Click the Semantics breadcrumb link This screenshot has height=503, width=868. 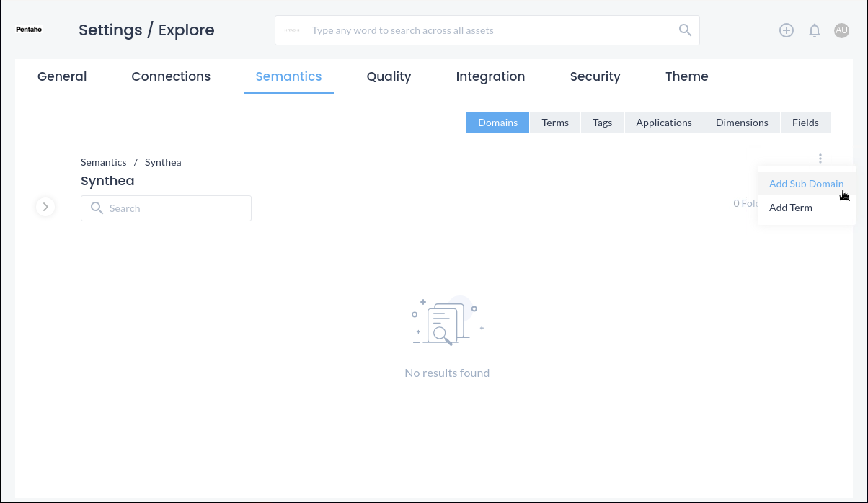[x=103, y=162]
